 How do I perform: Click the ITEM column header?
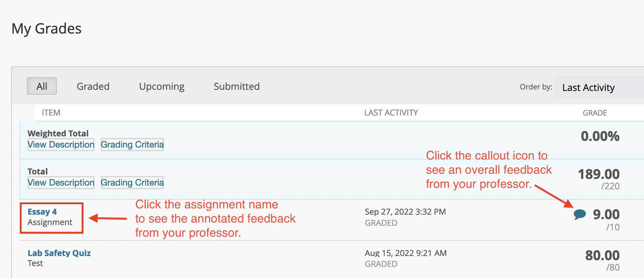click(x=51, y=113)
